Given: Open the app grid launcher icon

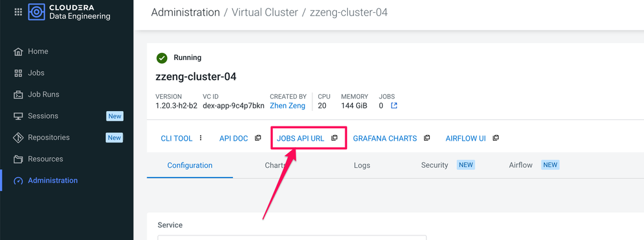Looking at the screenshot, I should point(18,12).
